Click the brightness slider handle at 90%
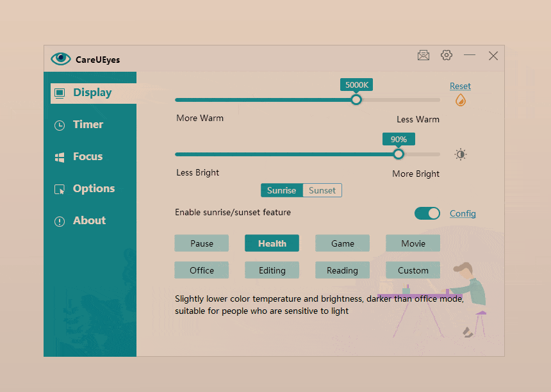 click(398, 154)
